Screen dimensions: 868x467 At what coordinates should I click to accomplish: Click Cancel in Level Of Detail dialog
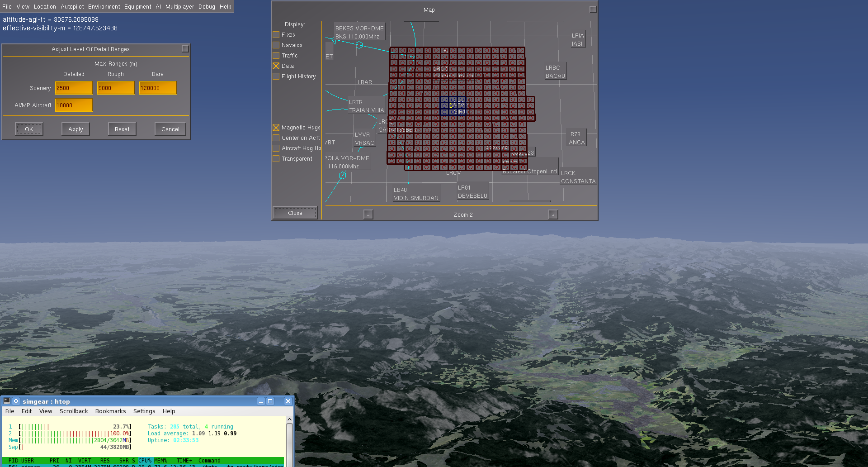click(170, 129)
